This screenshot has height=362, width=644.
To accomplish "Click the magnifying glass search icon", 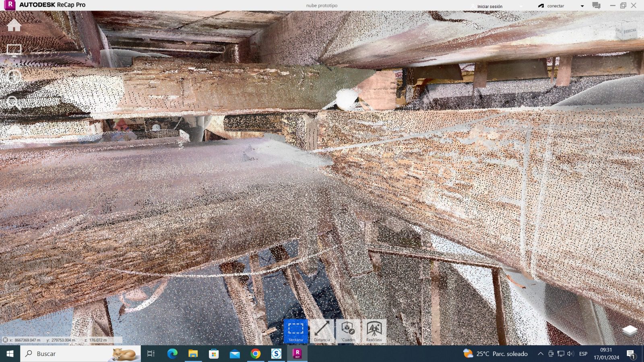I will (x=13, y=103).
